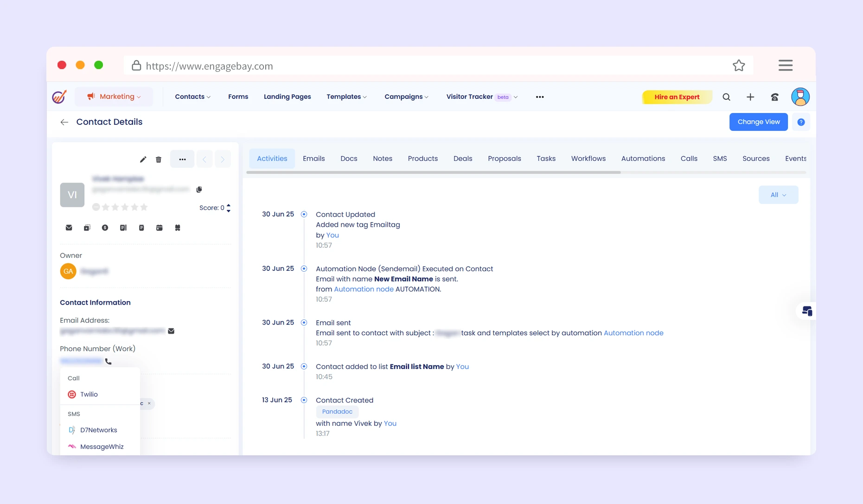Expand the Contacts menu
This screenshot has width=863, height=504.
(192, 96)
